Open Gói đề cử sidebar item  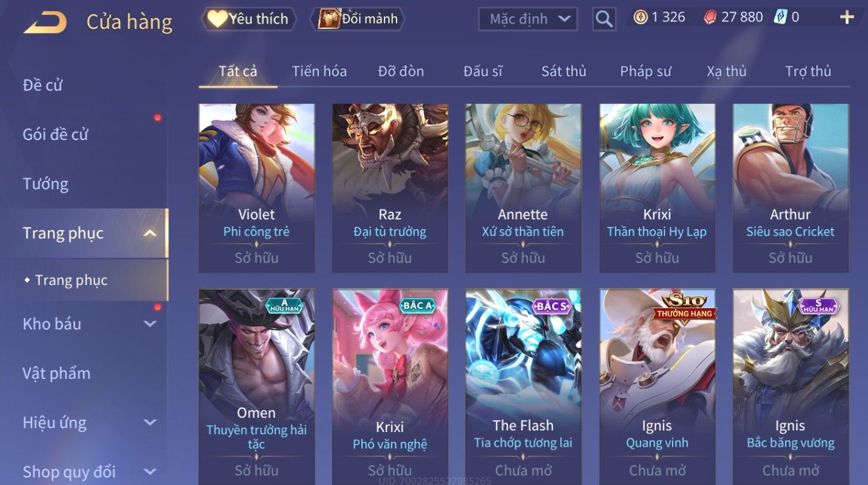click(55, 134)
